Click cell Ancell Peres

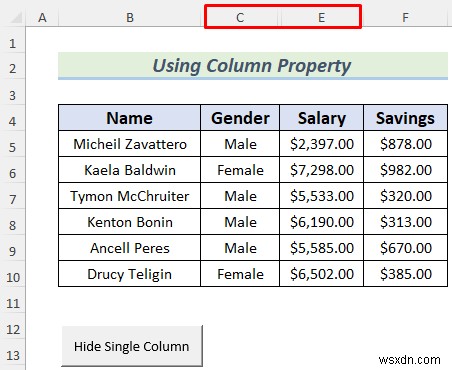130,248
